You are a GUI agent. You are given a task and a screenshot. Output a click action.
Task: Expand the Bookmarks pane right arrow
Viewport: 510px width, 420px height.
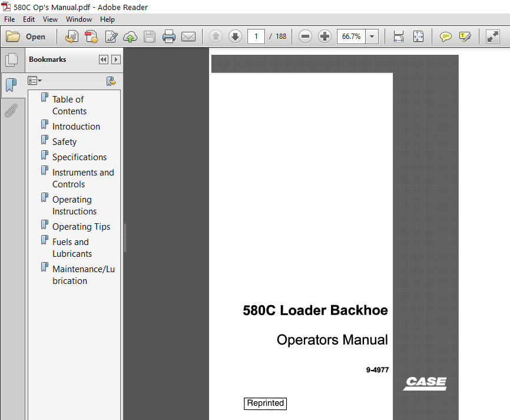116,59
